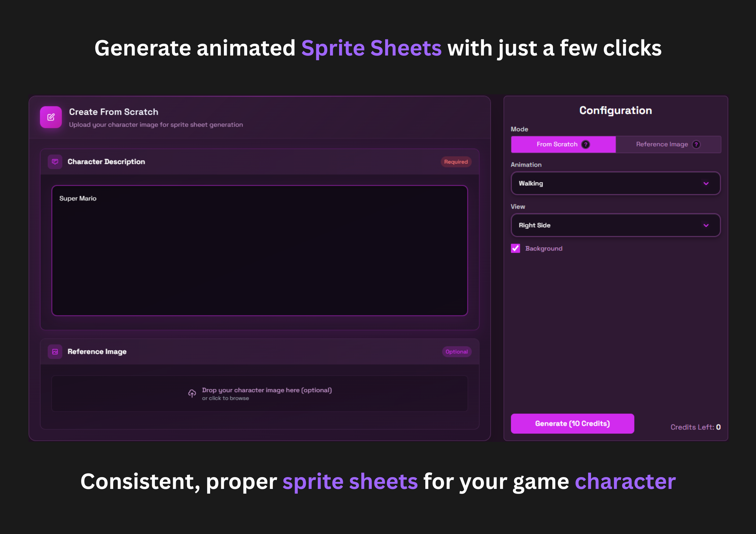Click the cloud upload icon
The height and width of the screenshot is (534, 756).
pyautogui.click(x=192, y=393)
